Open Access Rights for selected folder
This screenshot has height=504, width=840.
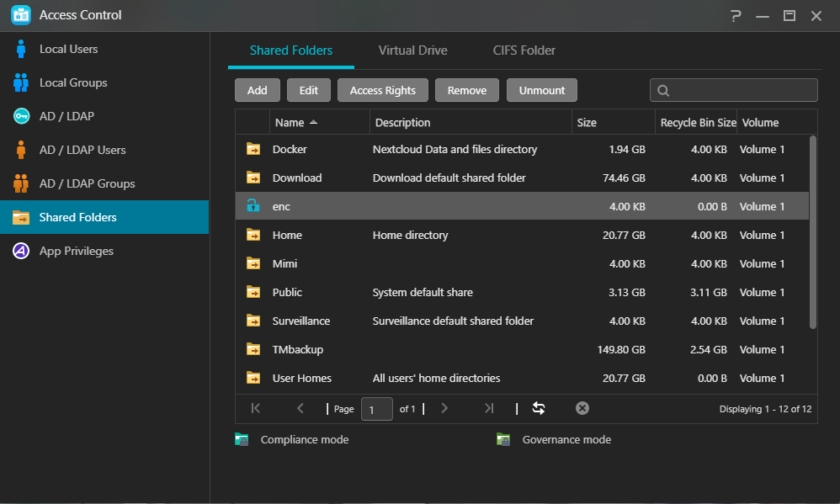382,90
